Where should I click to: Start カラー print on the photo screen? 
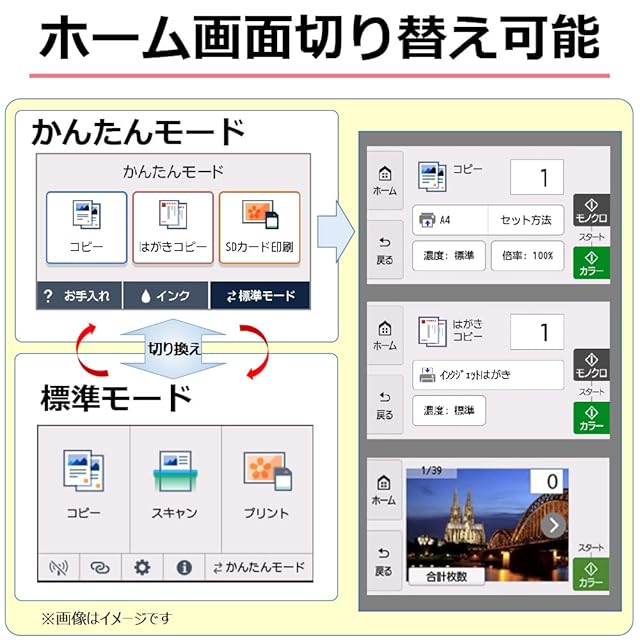(x=591, y=575)
